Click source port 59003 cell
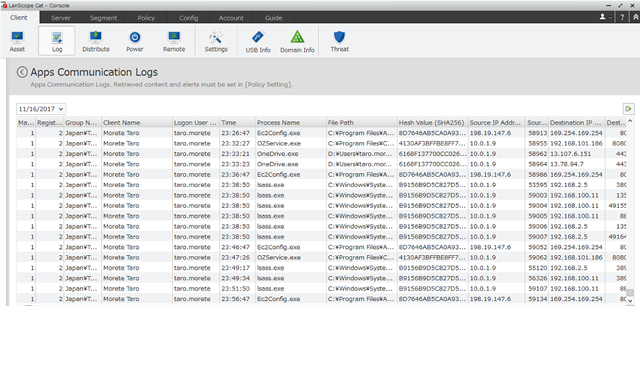This screenshot has width=640, height=380. (537, 195)
